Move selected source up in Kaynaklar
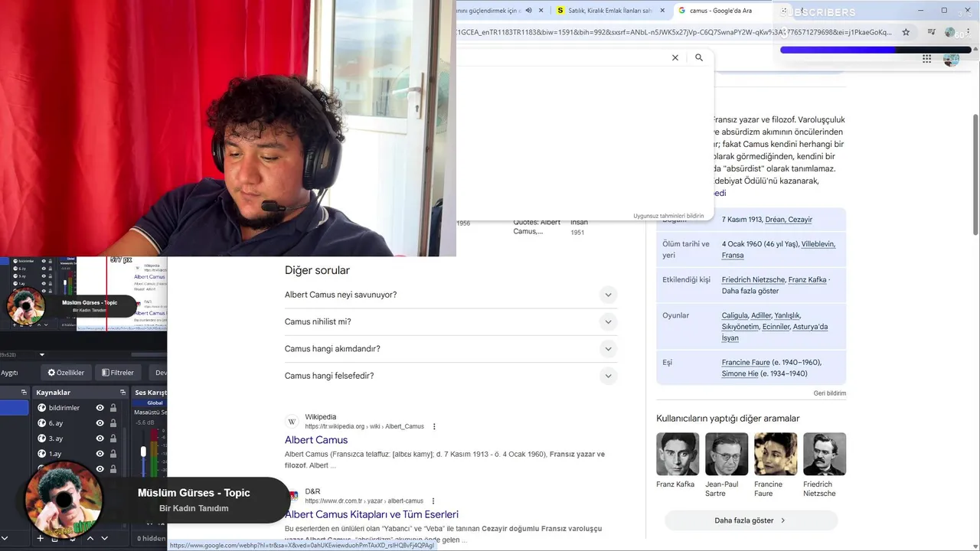Viewport: 980px width, 551px height. coord(90,539)
